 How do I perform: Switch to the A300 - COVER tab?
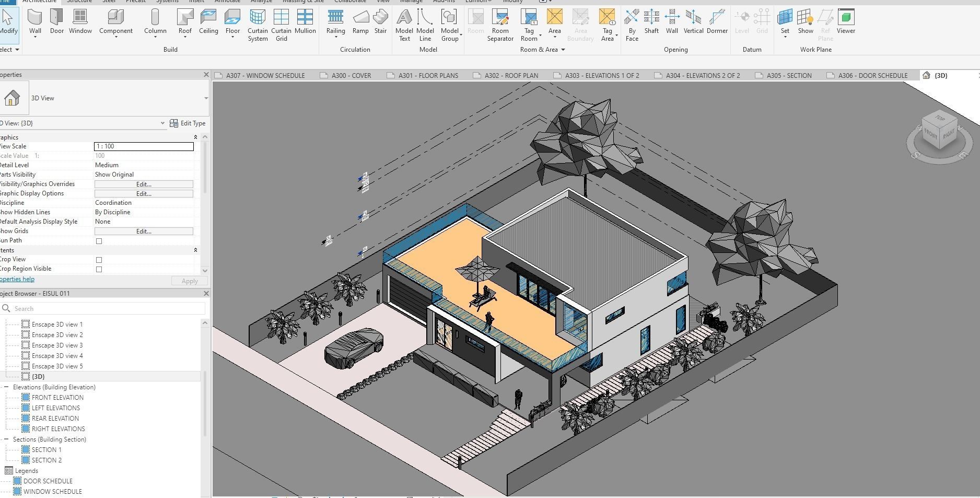[x=345, y=75]
